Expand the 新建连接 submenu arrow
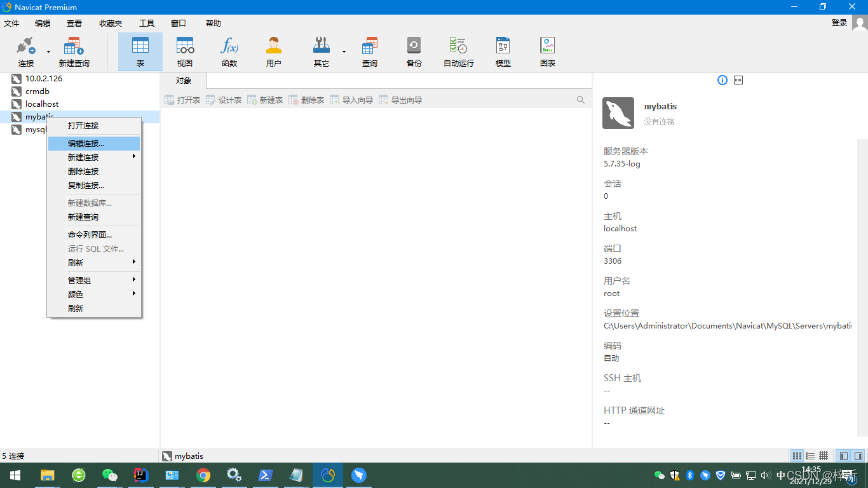This screenshot has height=488, width=868. (134, 156)
